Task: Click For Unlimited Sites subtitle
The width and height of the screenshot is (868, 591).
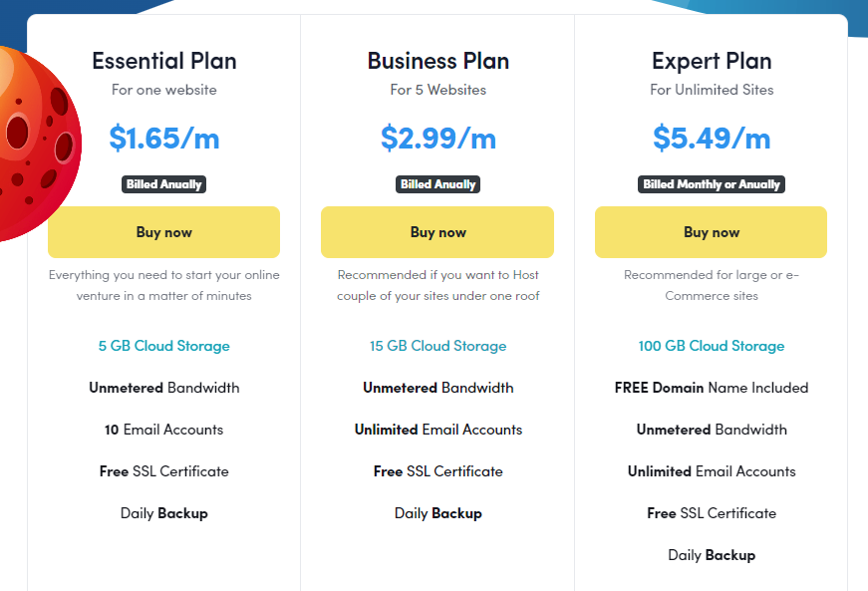Action: pyautogui.click(x=712, y=90)
